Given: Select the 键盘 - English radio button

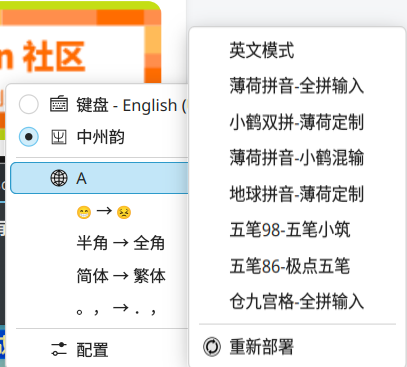Looking at the screenshot, I should point(29,104).
